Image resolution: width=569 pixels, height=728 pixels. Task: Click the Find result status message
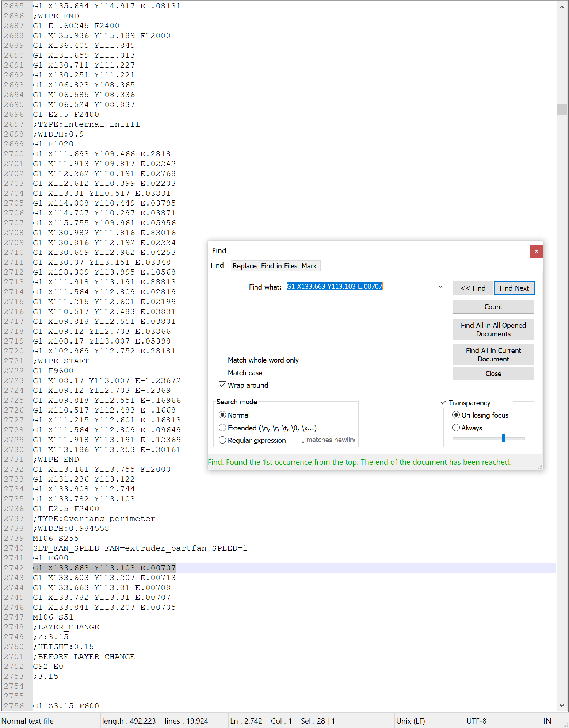[x=359, y=462]
